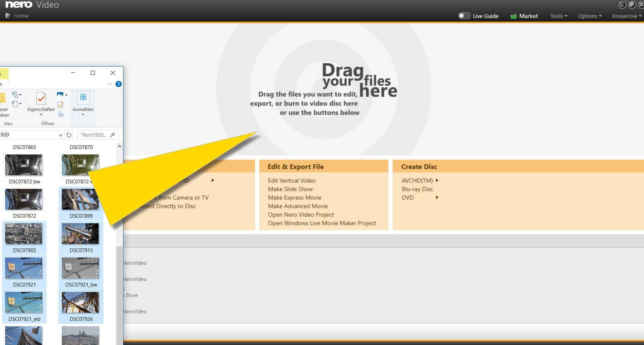The height and width of the screenshot is (345, 644).
Task: Expand the Eigenschaften dropdown arrow
Action: point(41,115)
